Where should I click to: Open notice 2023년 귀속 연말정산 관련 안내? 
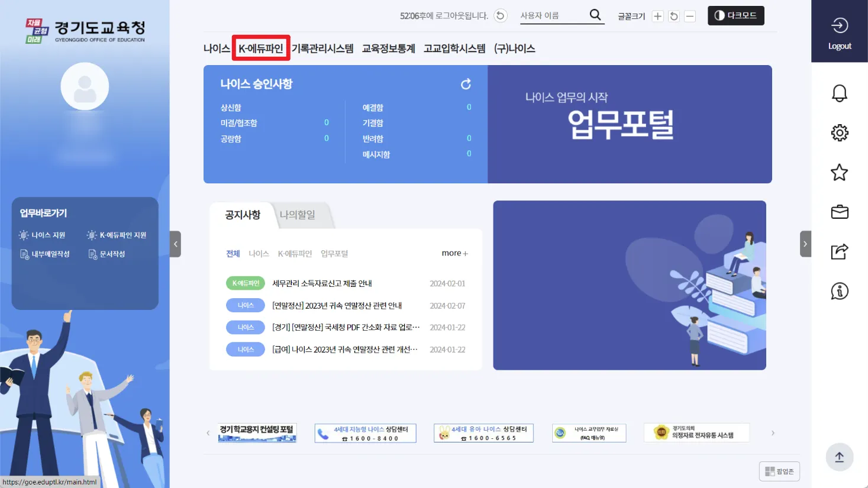point(337,306)
